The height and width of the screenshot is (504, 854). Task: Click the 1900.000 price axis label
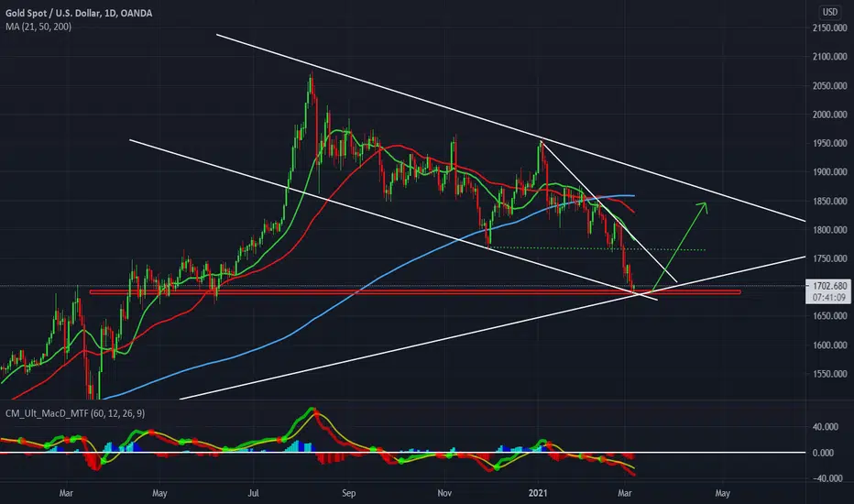(x=829, y=172)
